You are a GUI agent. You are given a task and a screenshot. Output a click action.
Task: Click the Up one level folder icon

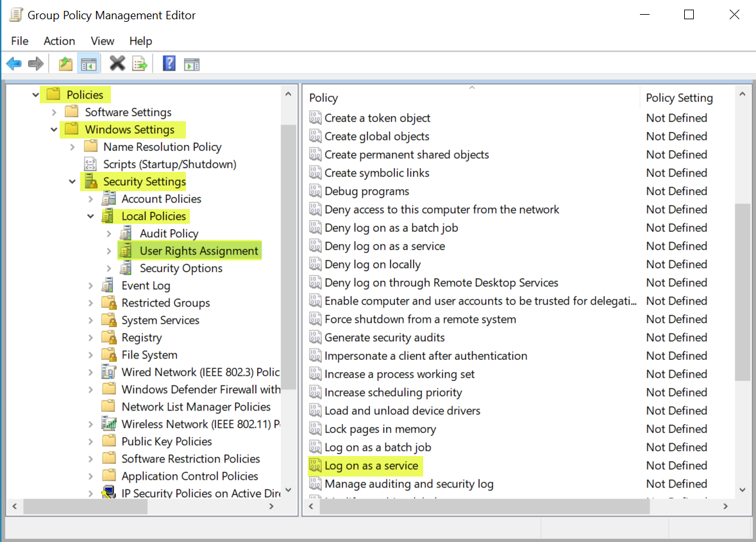click(65, 64)
